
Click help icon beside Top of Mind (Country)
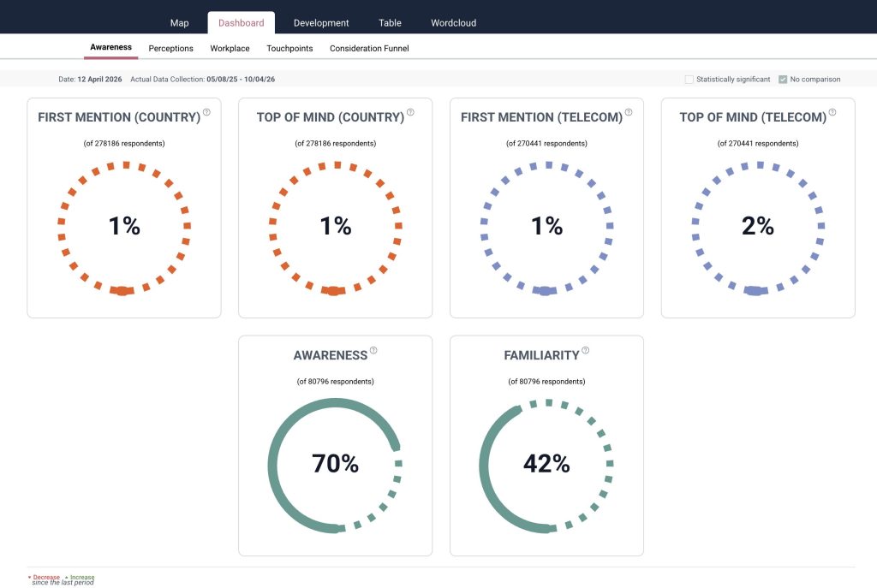coord(411,112)
